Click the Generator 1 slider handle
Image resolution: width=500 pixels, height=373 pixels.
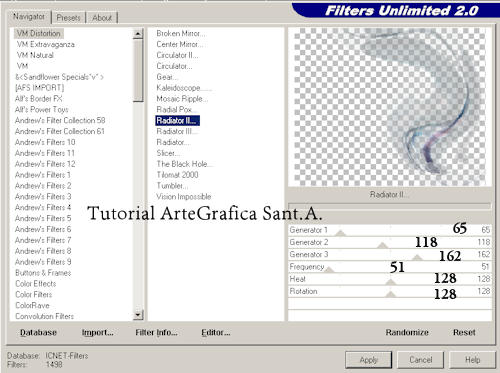340,233
